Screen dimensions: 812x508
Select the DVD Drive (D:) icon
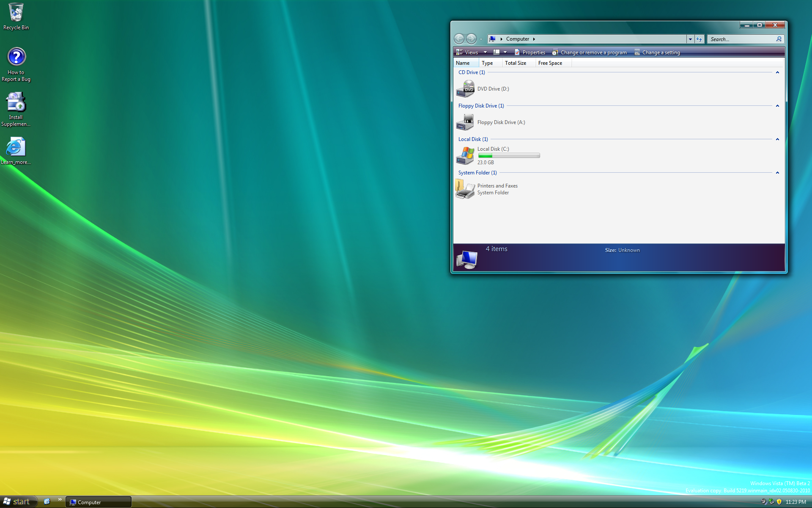point(465,89)
